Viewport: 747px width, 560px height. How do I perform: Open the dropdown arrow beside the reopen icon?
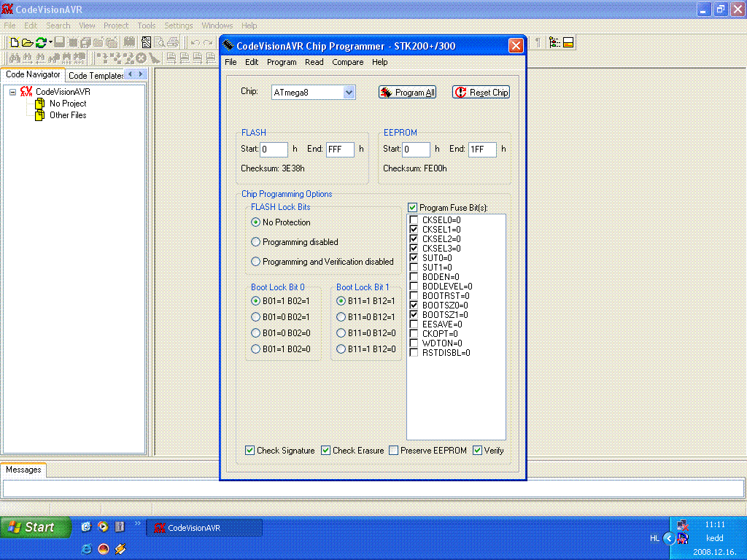(x=50, y=42)
